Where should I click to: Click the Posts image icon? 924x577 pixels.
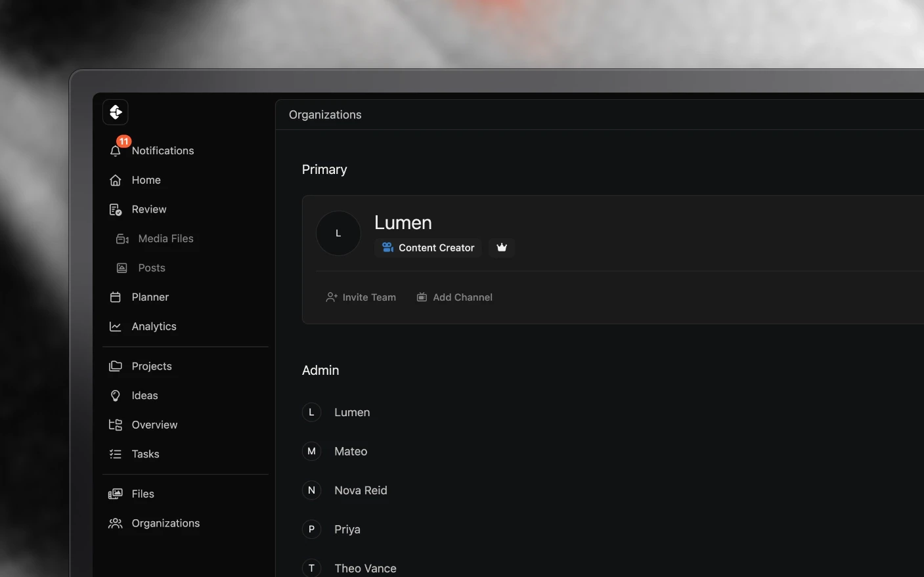(122, 268)
